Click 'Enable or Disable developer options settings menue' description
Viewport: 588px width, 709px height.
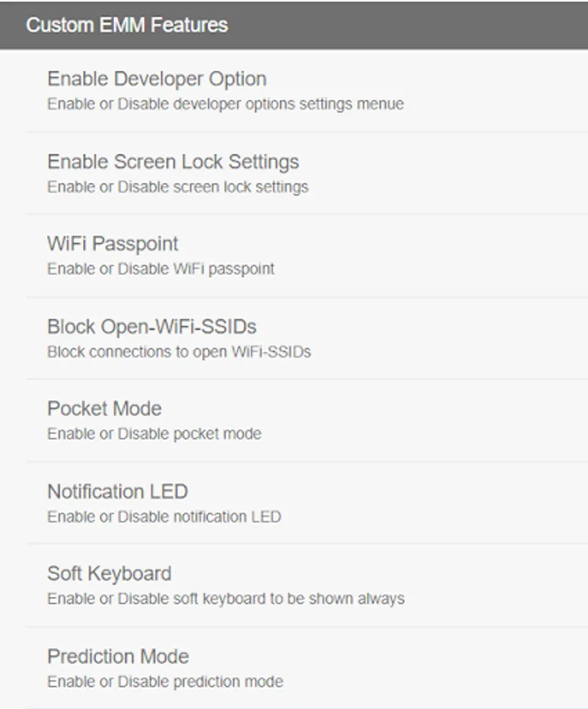click(226, 104)
